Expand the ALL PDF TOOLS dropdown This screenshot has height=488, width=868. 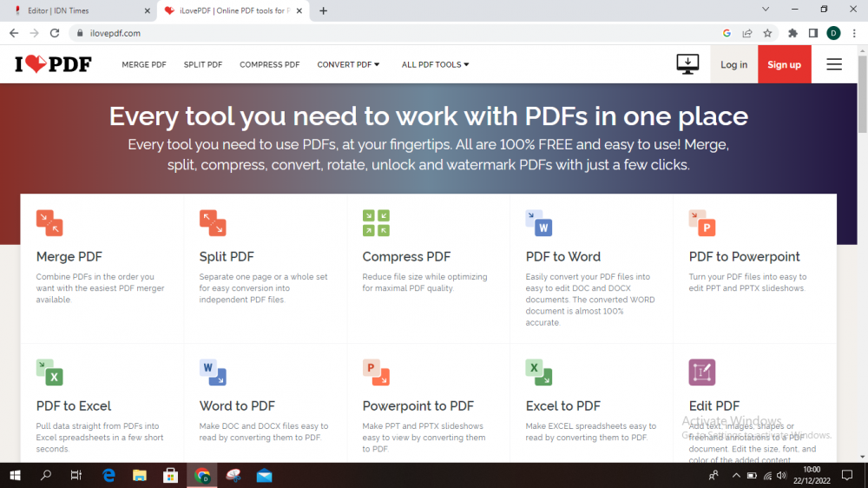[x=435, y=65]
